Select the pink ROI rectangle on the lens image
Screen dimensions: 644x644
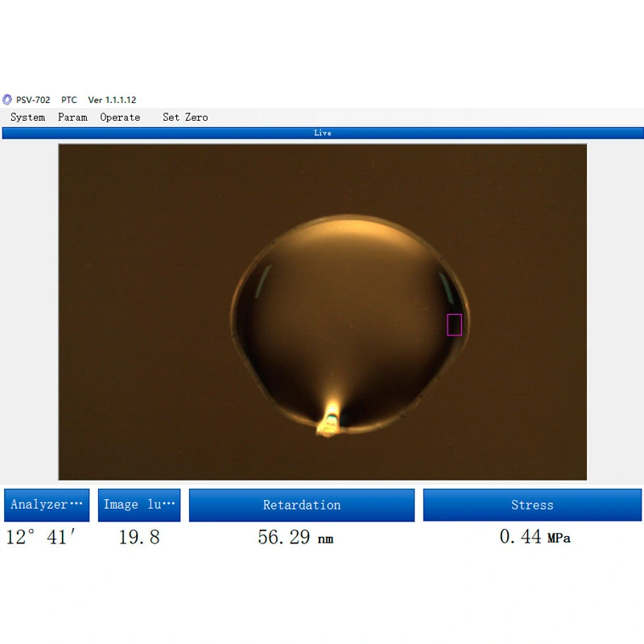(x=454, y=323)
